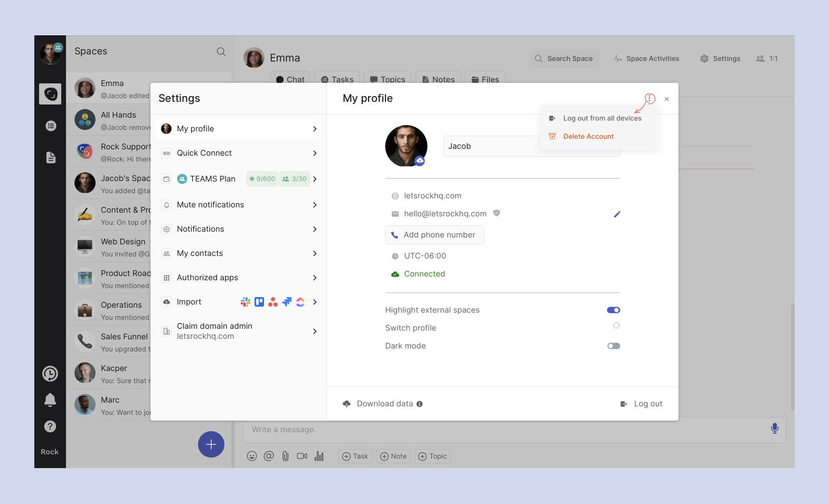
Task: Open the notifications bell in sidebar
Action: [50, 400]
